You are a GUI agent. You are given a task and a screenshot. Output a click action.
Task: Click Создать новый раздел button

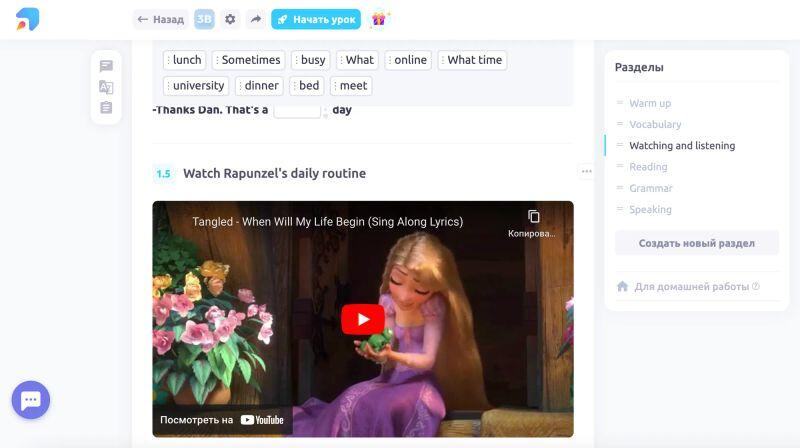coord(696,243)
